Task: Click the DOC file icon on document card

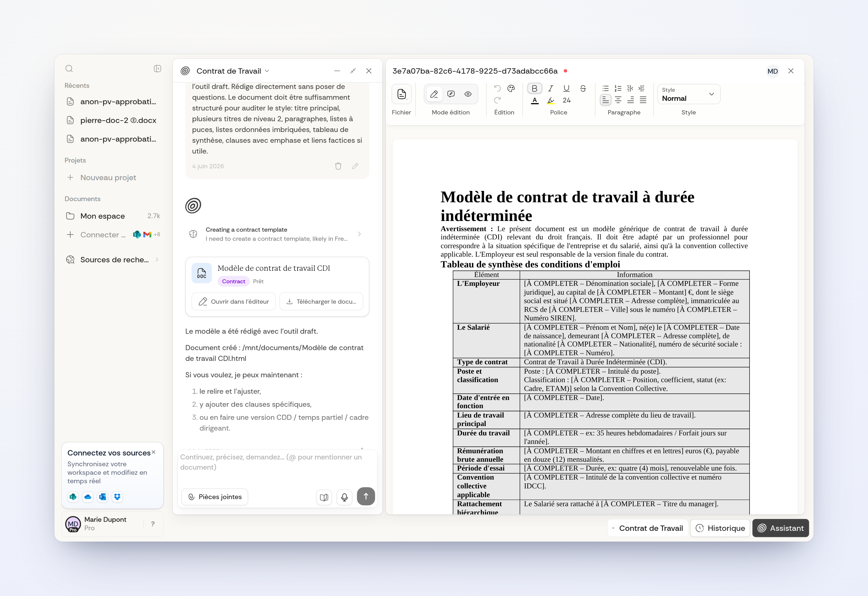Action: pos(202,273)
